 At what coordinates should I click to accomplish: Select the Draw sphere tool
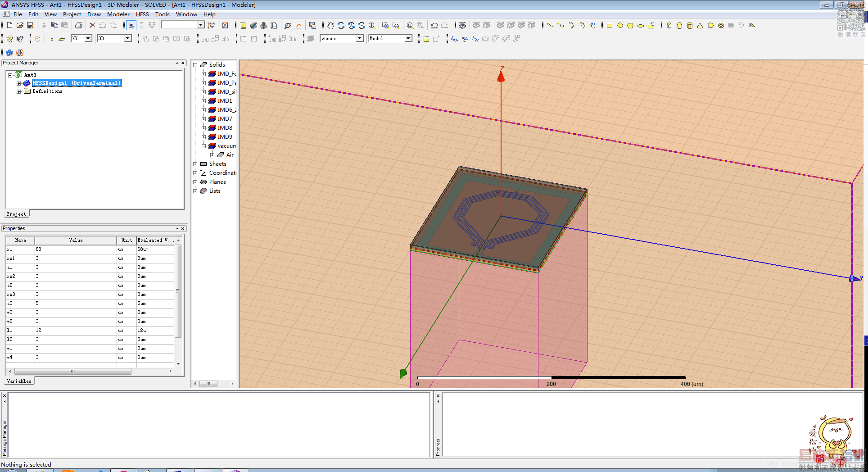[x=710, y=26]
